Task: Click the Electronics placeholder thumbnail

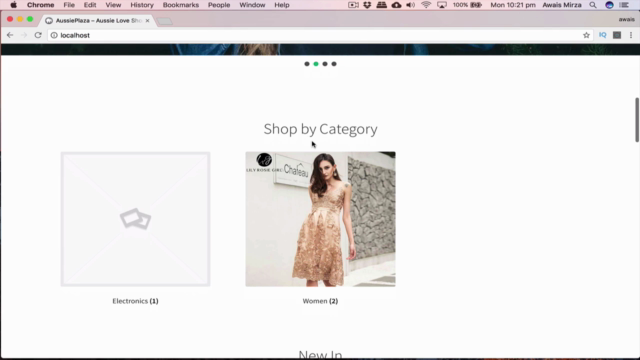Action: tap(136, 219)
